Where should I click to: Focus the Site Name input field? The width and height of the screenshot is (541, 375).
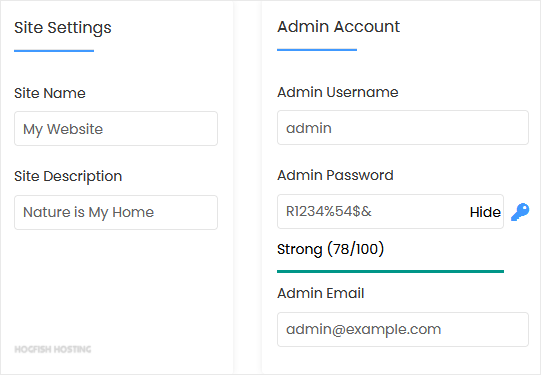116,128
